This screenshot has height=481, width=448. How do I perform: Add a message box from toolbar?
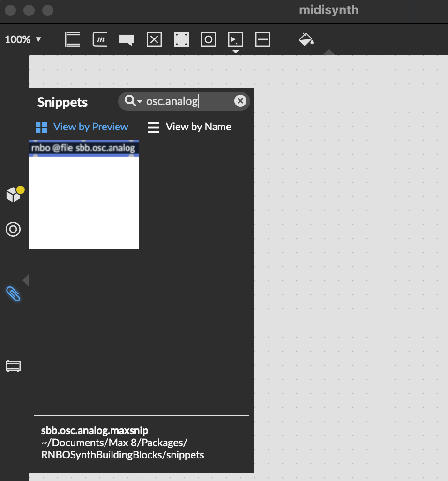[100, 39]
